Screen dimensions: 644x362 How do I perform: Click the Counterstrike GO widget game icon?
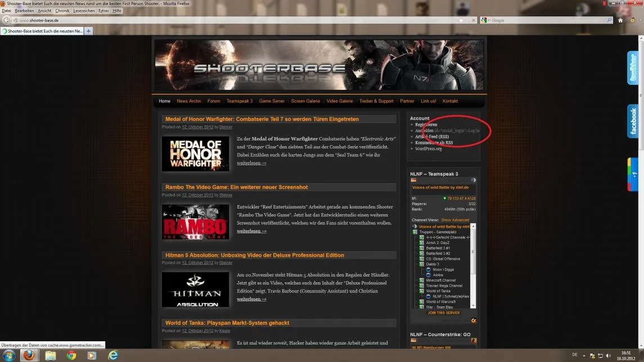tap(474, 341)
